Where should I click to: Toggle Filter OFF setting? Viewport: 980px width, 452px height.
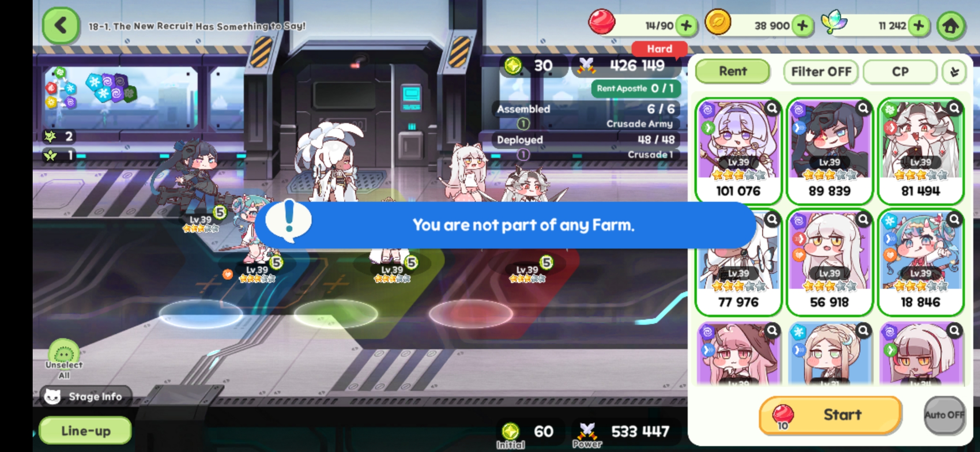821,72
